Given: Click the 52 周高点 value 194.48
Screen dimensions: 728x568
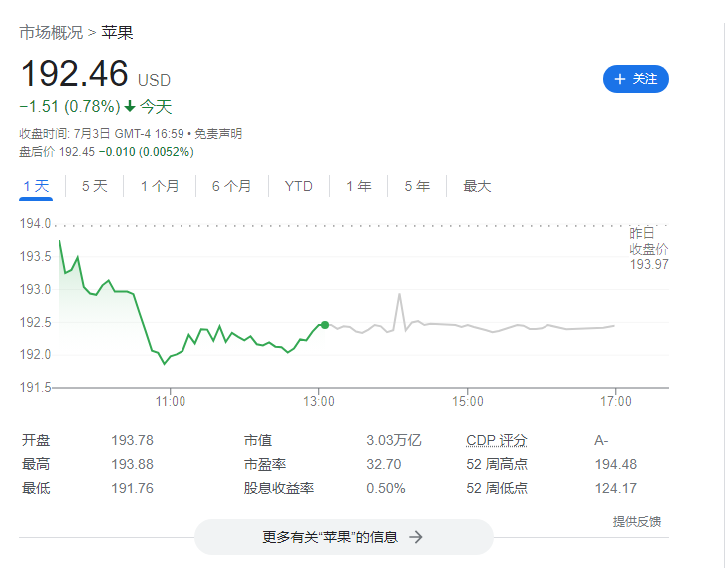Looking at the screenshot, I should (616, 464).
